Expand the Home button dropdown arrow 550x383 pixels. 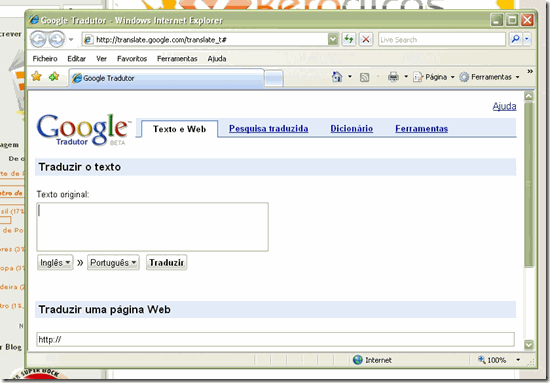[350, 76]
